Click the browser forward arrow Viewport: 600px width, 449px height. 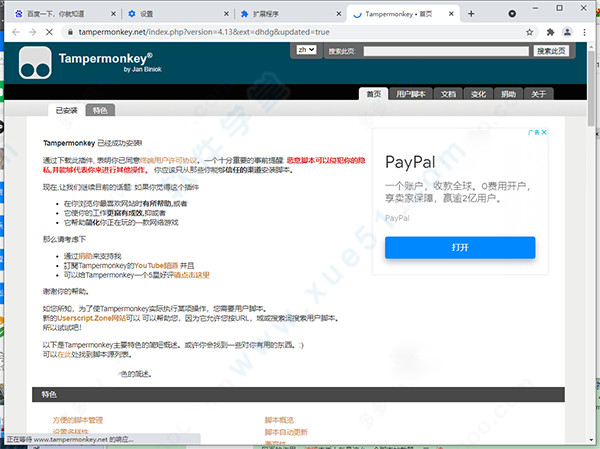33,32
